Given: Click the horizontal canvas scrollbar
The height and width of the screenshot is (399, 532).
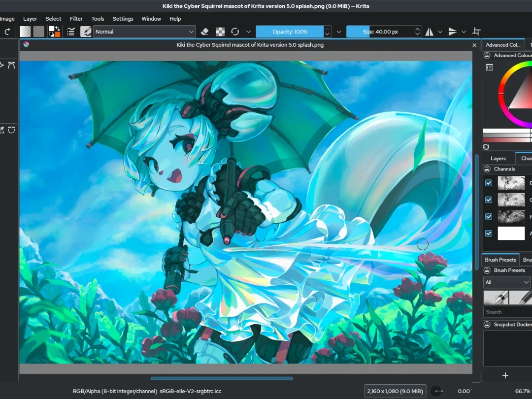Looking at the screenshot, I should 222,378.
